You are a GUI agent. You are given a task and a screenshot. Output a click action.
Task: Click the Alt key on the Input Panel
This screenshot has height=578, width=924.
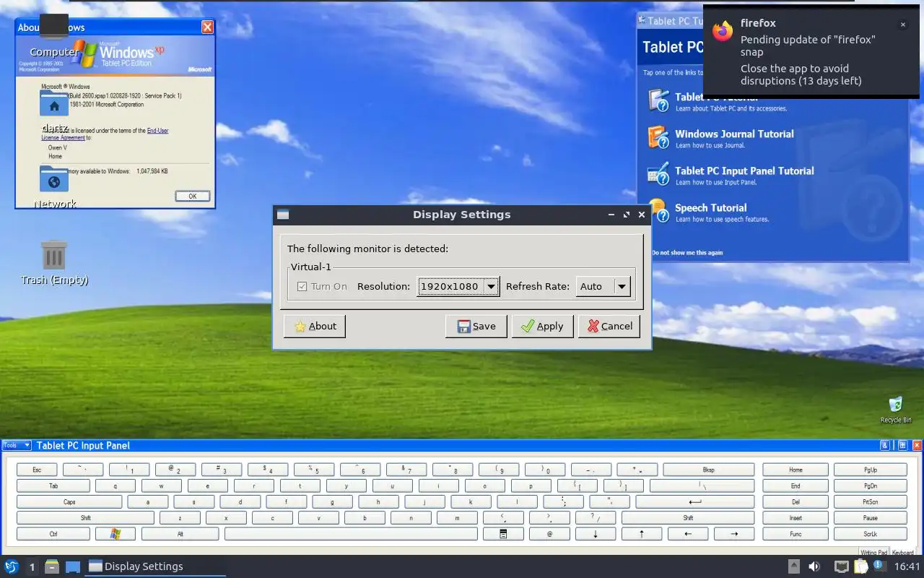tap(180, 534)
